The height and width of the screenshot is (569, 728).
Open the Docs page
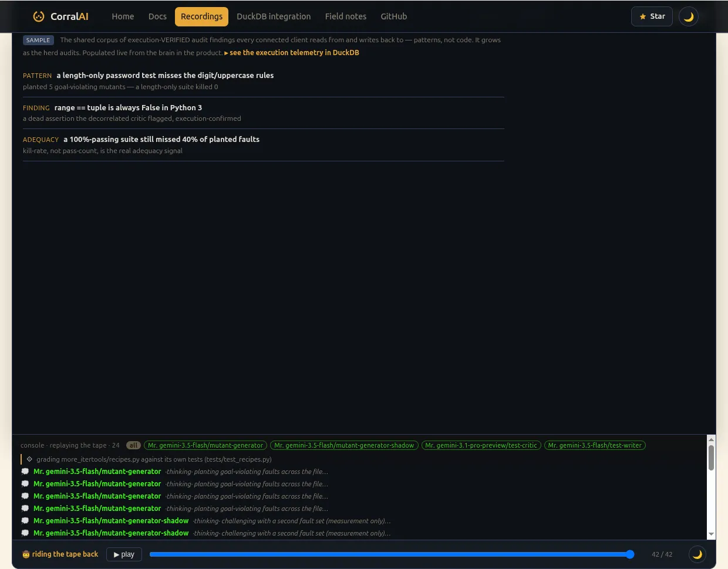[x=157, y=16]
